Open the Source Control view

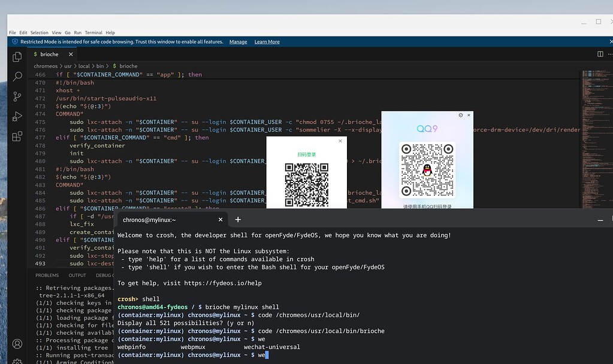[x=17, y=96]
